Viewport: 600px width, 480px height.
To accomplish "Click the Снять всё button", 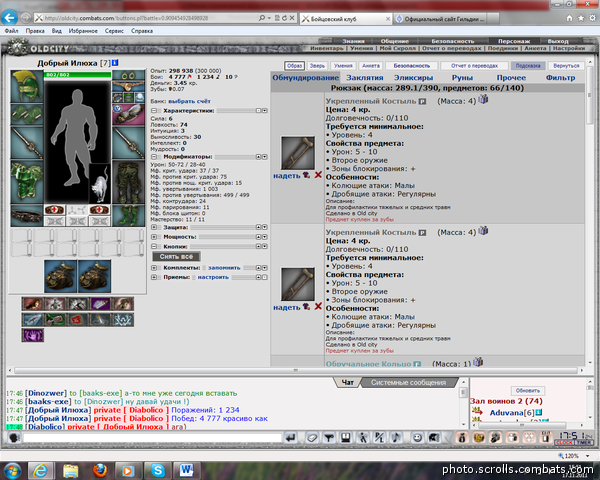I will [176, 256].
